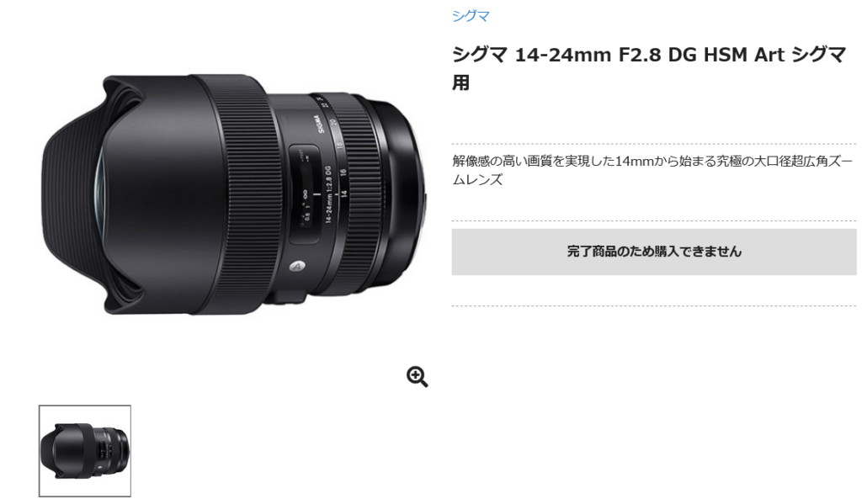Image resolution: width=862 pixels, height=504 pixels.
Task: Open the シグマ brand link
Action: 471,16
